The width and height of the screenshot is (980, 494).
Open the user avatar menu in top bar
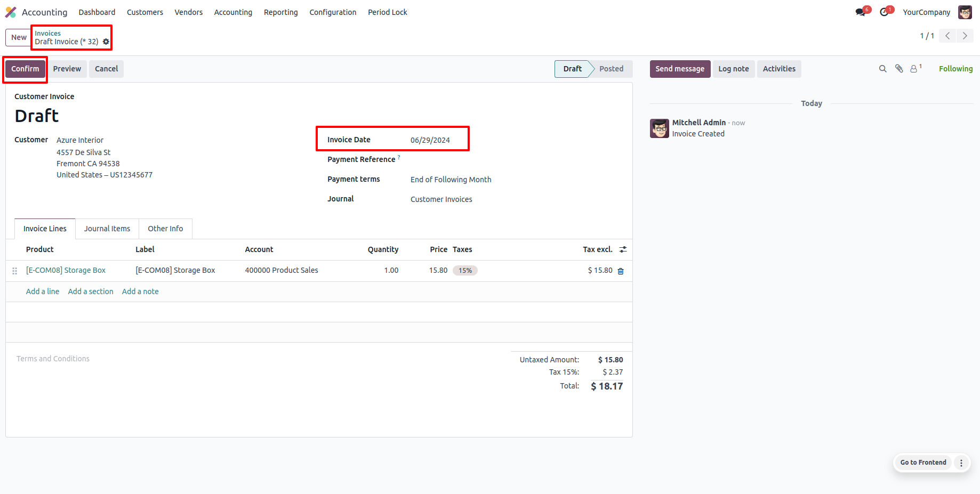pos(965,12)
